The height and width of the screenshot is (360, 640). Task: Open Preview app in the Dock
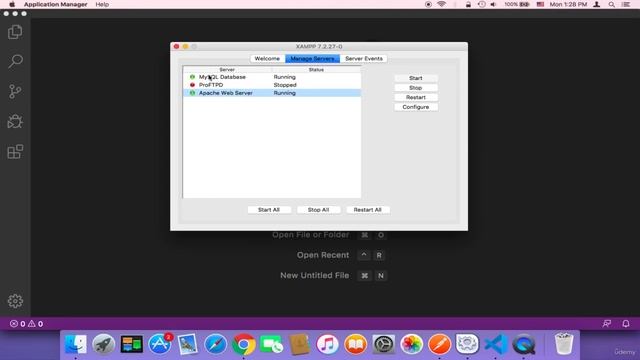188,344
